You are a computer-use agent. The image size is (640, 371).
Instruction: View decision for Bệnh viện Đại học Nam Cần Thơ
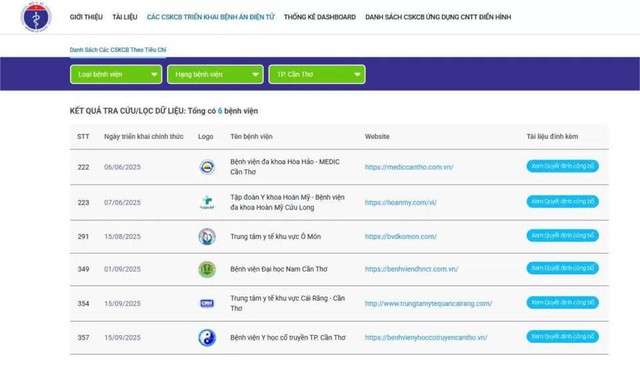tap(562, 268)
